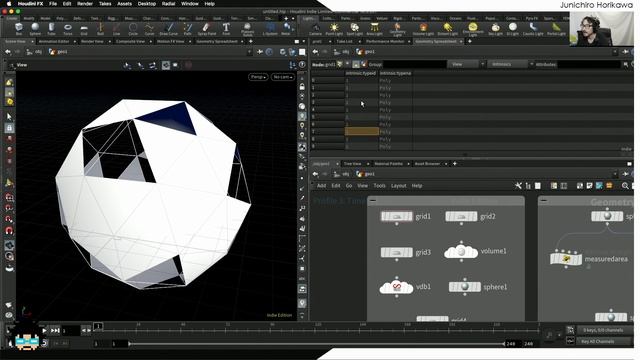Collapse the Geometry network box
Screen dimensions: 640x360
click(x=543, y=200)
